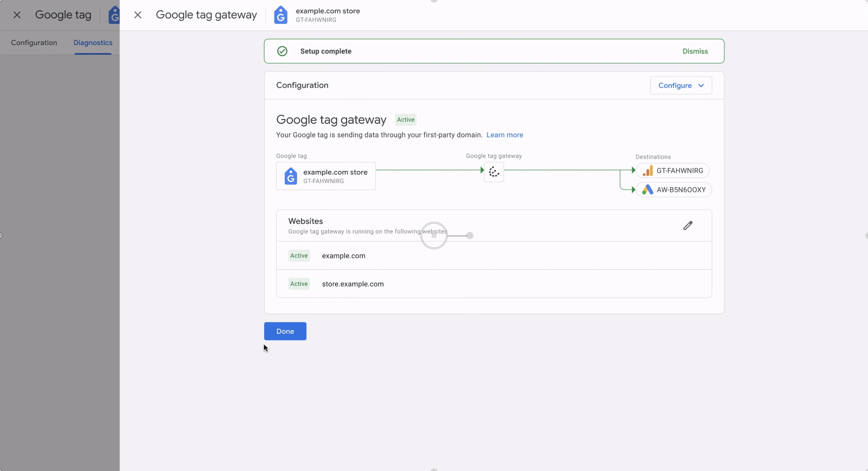The width and height of the screenshot is (868, 471).
Task: Click the Destinations label
Action: [653, 157]
